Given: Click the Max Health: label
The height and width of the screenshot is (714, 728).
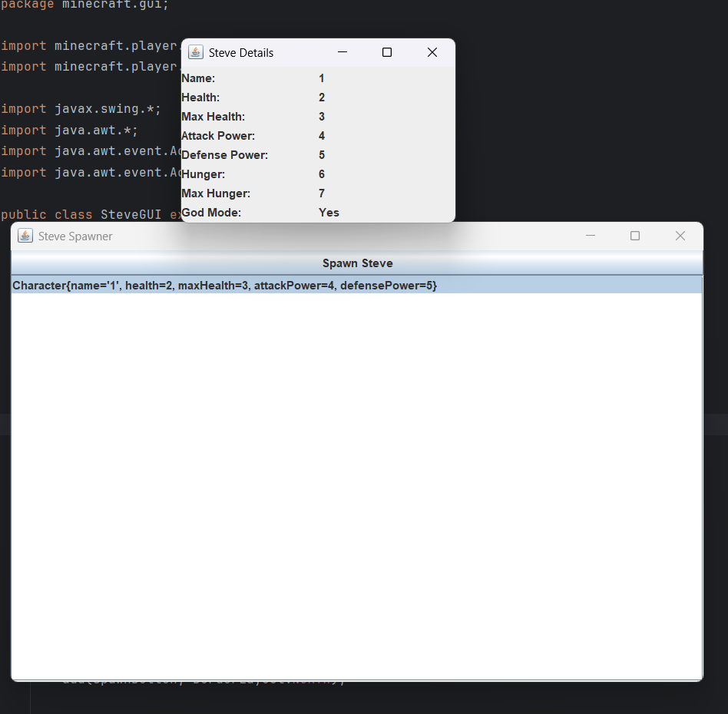Looking at the screenshot, I should 213,117.
